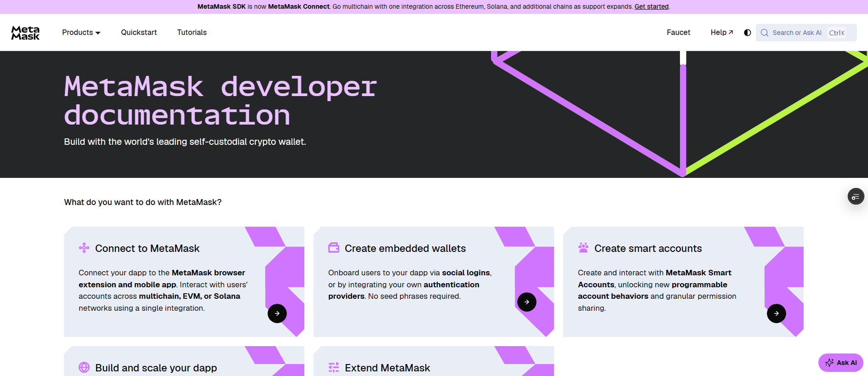Click the embedded wallets wallet icon
This screenshot has width=868, height=376.
[334, 248]
